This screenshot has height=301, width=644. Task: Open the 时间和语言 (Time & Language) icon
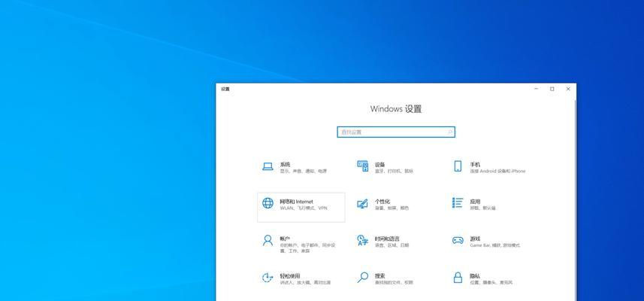click(x=362, y=240)
